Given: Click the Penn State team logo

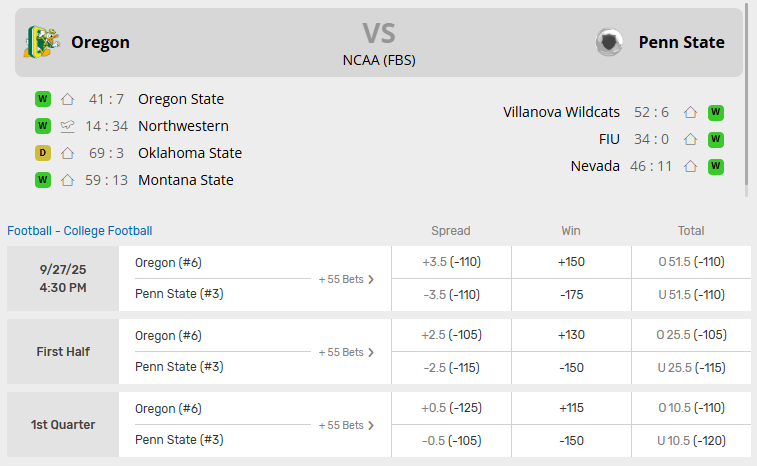Looking at the screenshot, I should (609, 42).
